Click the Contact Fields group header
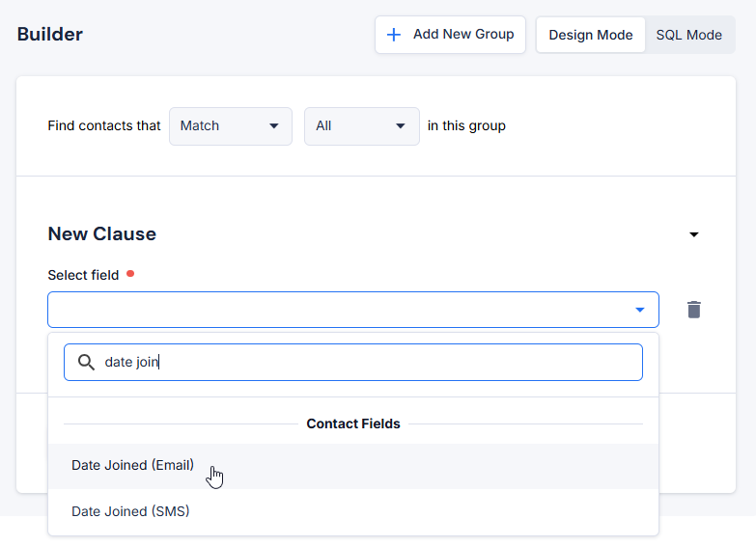The width and height of the screenshot is (756, 546). point(352,423)
